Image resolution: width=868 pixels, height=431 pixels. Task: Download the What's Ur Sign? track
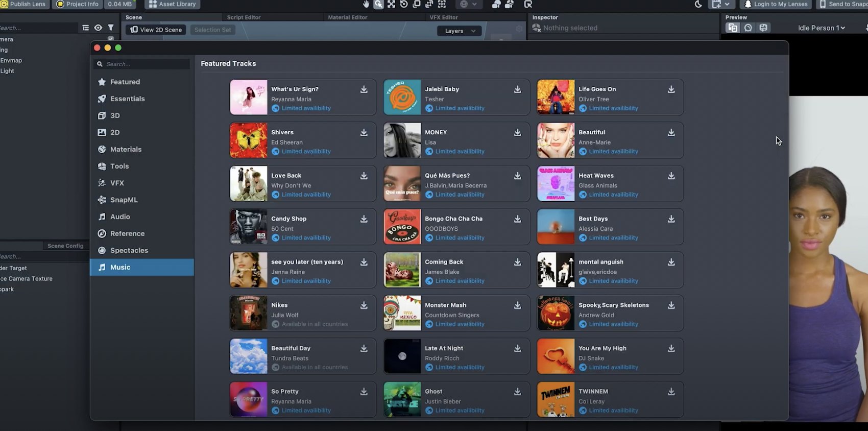[x=364, y=89]
